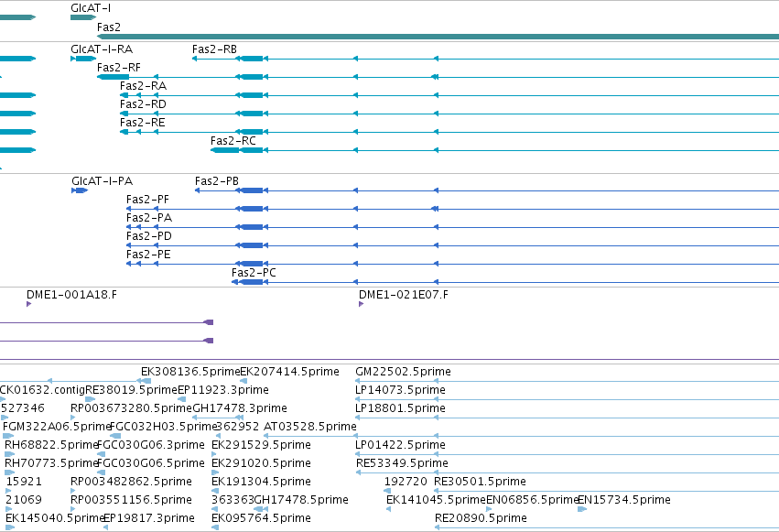Select DME1-001A18.F feature label
Image resolution: width=779 pixels, height=532 pixels.
(71, 295)
